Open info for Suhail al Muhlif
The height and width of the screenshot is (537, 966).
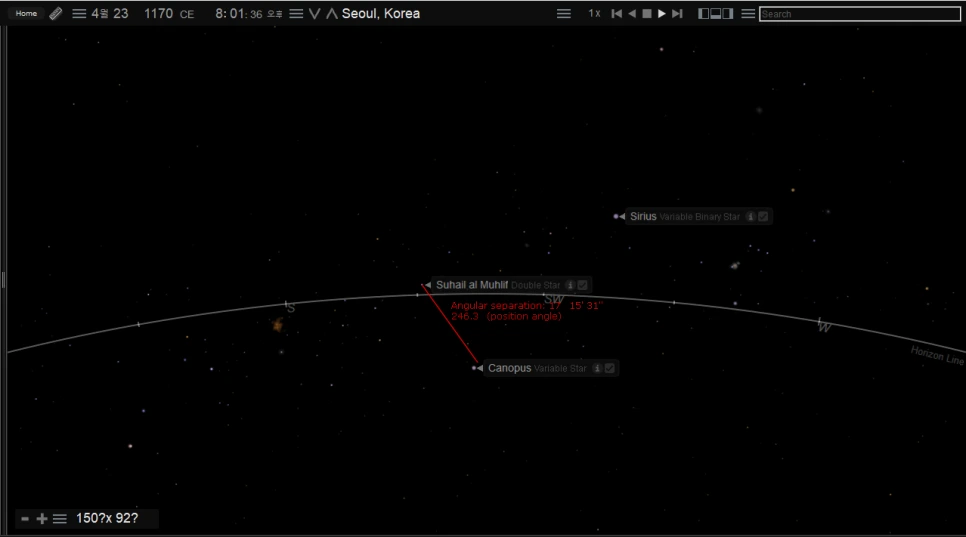570,285
